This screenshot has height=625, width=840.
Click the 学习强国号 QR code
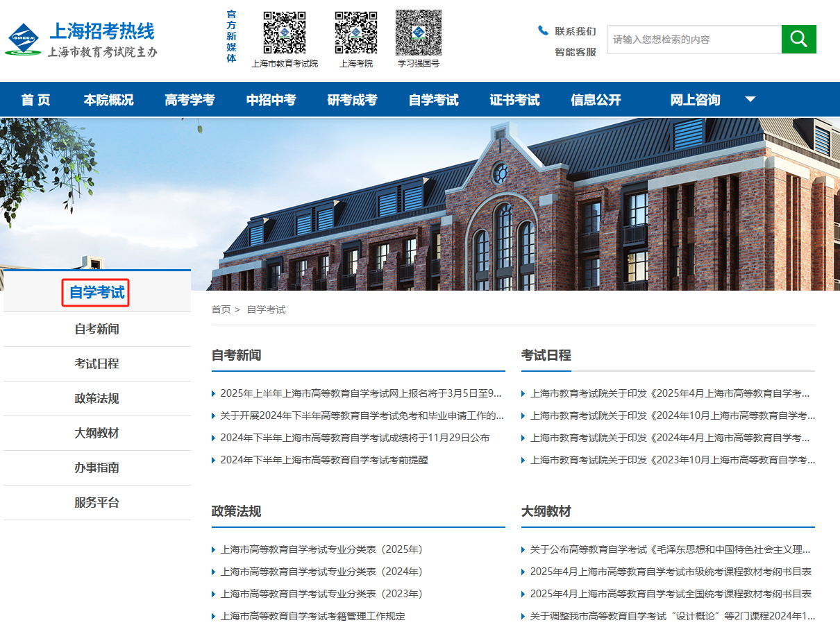pos(418,33)
